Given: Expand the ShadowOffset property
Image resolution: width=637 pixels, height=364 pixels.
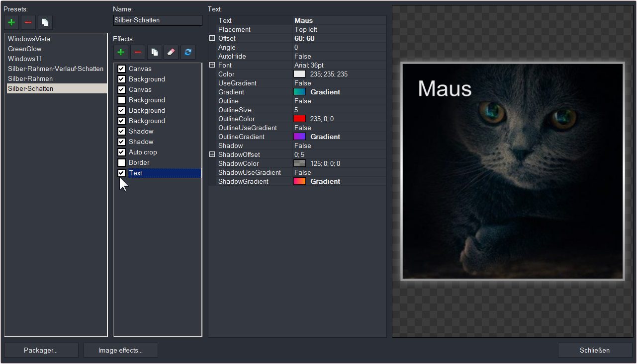Looking at the screenshot, I should [212, 154].
